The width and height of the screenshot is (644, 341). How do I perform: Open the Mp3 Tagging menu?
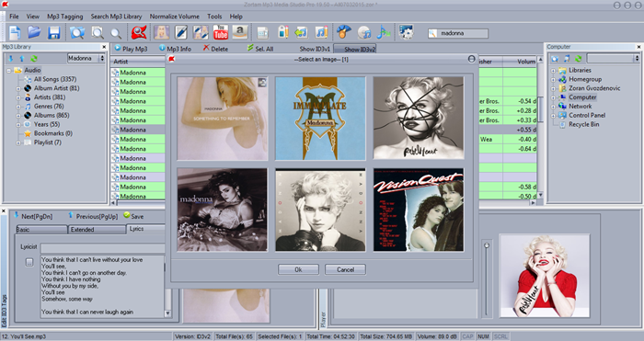[x=65, y=17]
